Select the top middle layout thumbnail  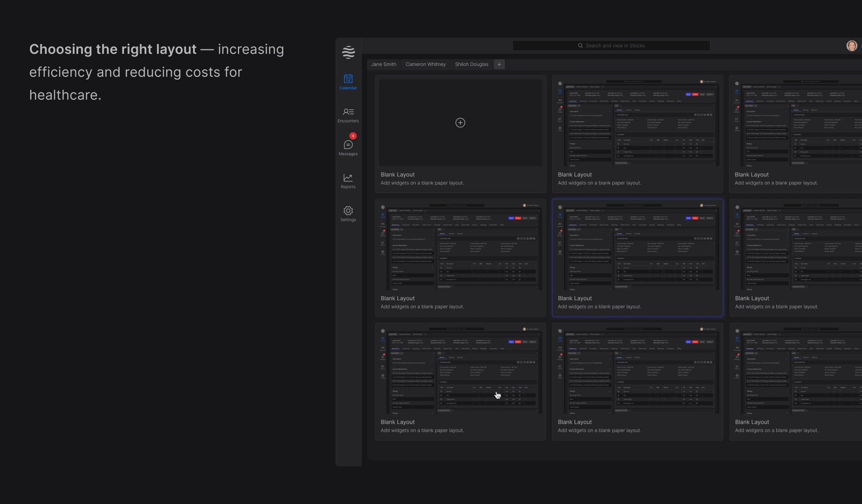(x=637, y=123)
